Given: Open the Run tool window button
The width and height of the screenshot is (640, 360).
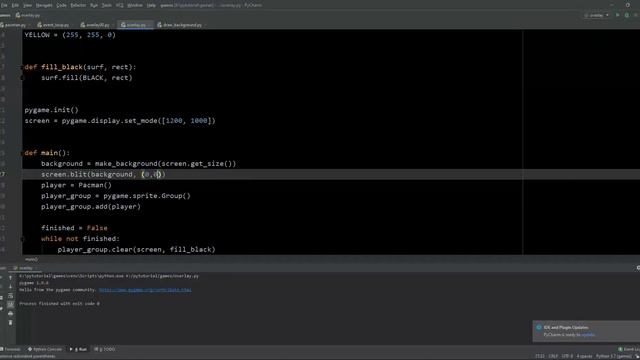Looking at the screenshot, I should [x=78, y=349].
